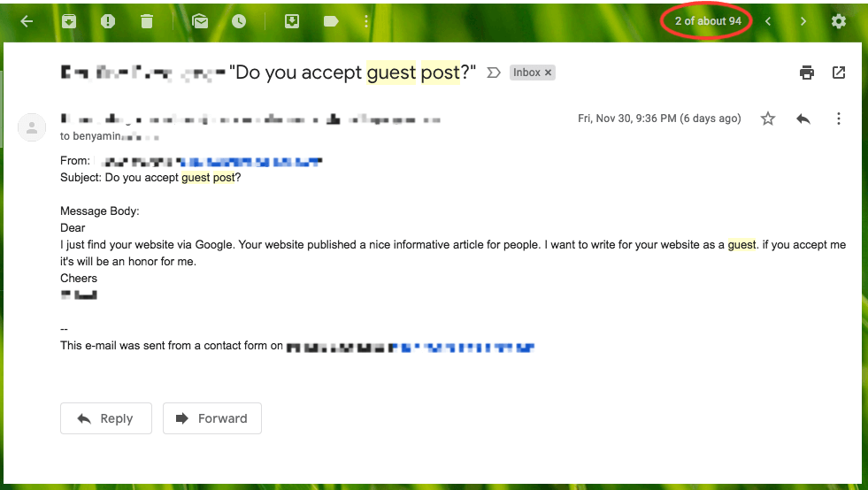Open Gmail settings gear

pos(839,21)
